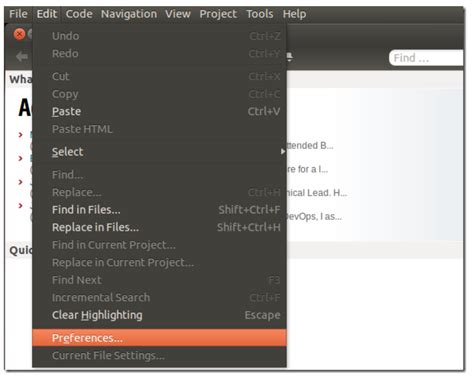This screenshot has width=474, height=376.
Task: Expand the last red chevron list item
Action: pyautogui.click(x=21, y=205)
